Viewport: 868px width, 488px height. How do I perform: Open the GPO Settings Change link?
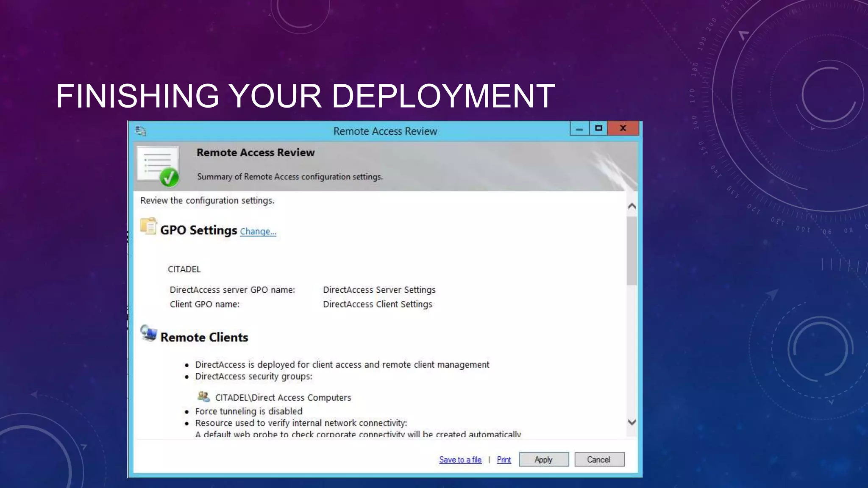click(x=258, y=231)
